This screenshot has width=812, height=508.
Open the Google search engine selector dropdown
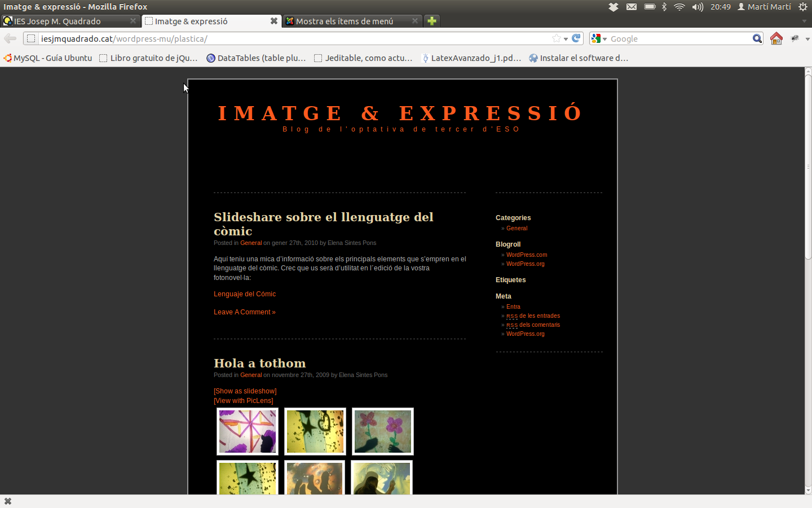point(599,38)
